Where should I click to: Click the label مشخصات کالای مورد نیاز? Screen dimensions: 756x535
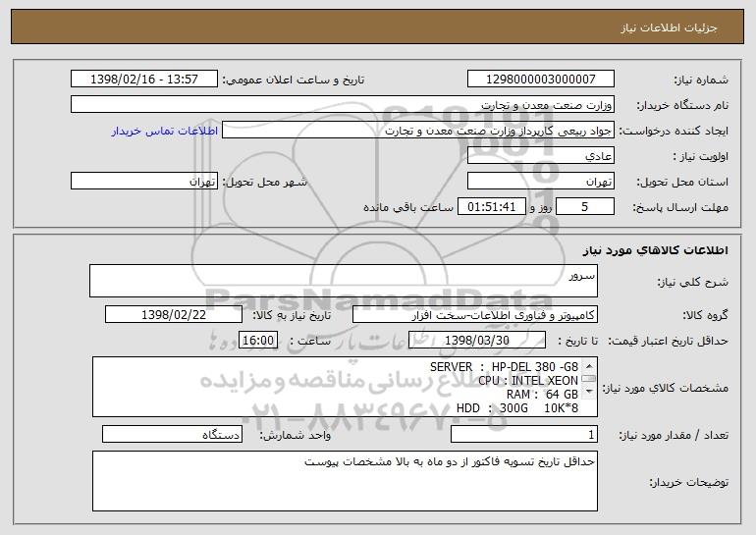666,388
